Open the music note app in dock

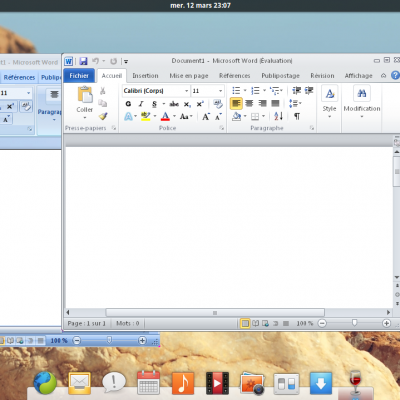click(183, 383)
